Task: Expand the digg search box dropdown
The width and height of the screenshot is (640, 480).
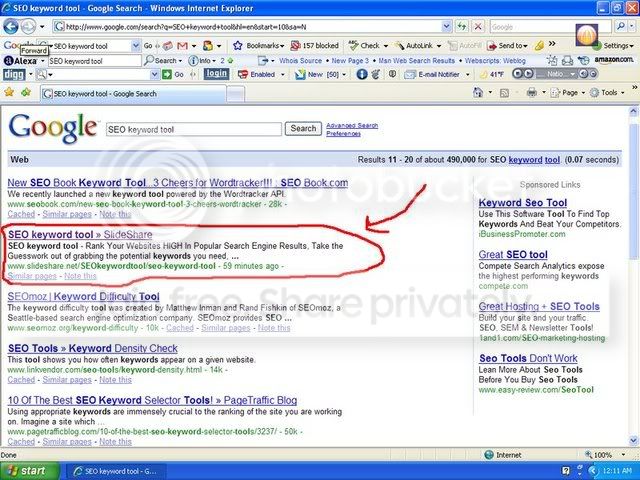Action: tap(154, 75)
